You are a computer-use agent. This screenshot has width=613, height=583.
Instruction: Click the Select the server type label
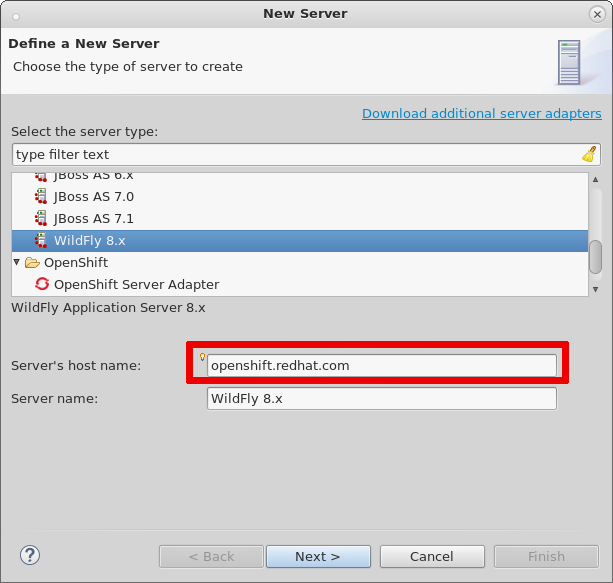(x=84, y=132)
